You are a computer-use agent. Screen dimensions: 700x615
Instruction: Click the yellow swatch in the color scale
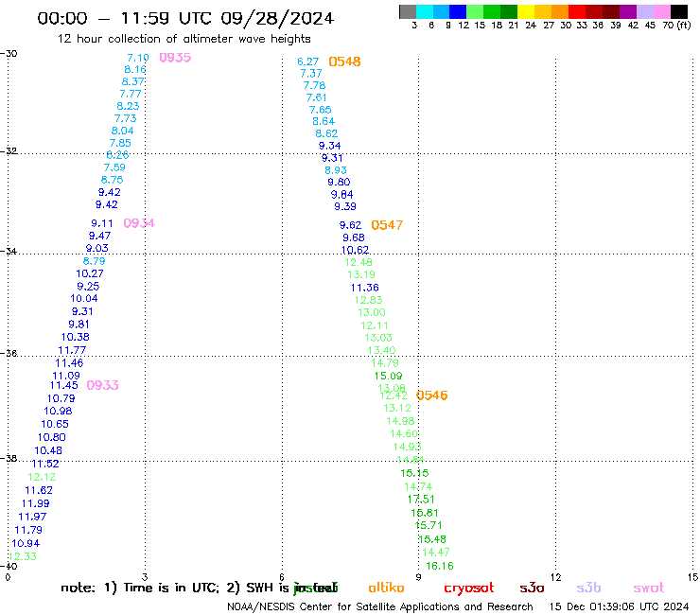tap(526, 11)
